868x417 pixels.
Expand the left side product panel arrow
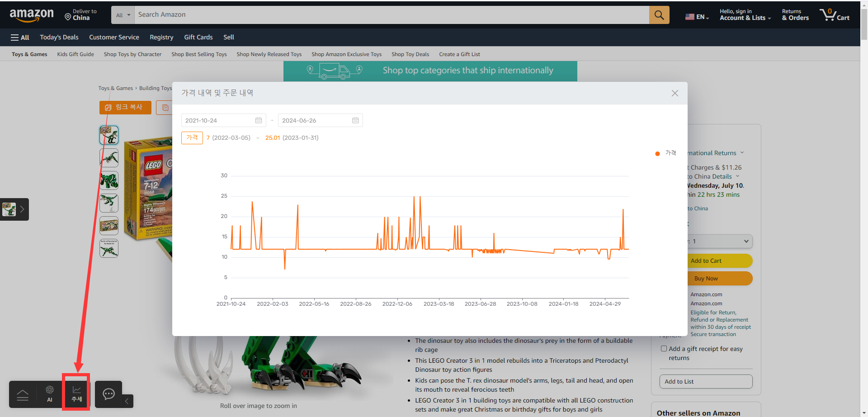point(22,209)
